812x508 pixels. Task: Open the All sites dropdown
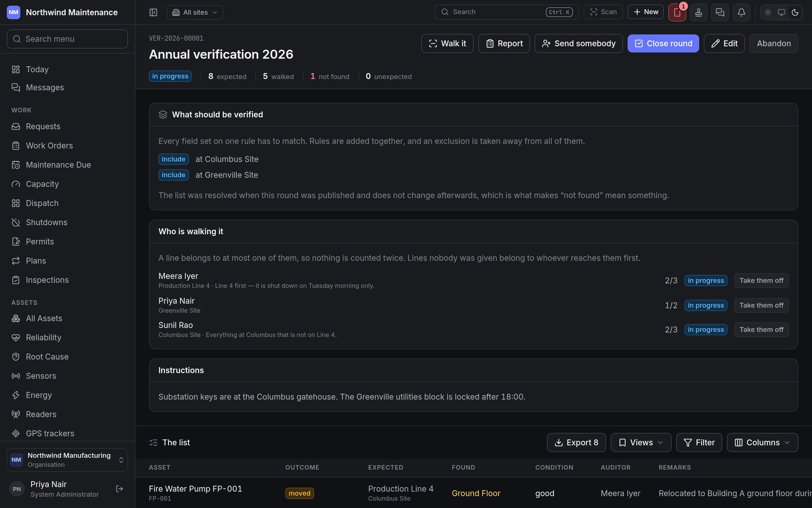[x=195, y=12]
